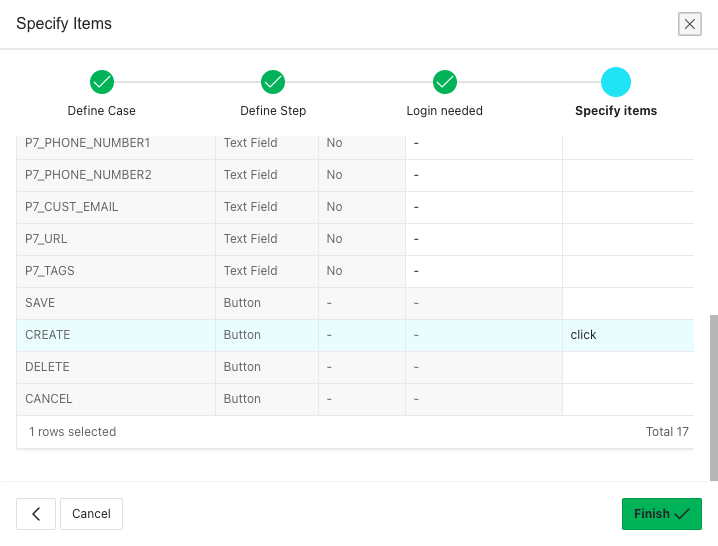Select the P7_URL row
Viewport: 718px width, 546px height.
coord(115,239)
